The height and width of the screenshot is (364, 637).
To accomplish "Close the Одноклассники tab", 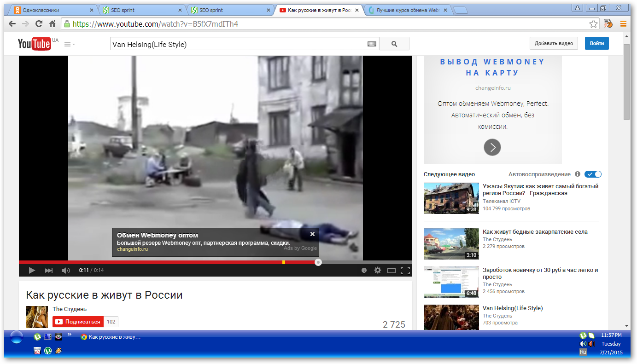I will tap(91, 10).
